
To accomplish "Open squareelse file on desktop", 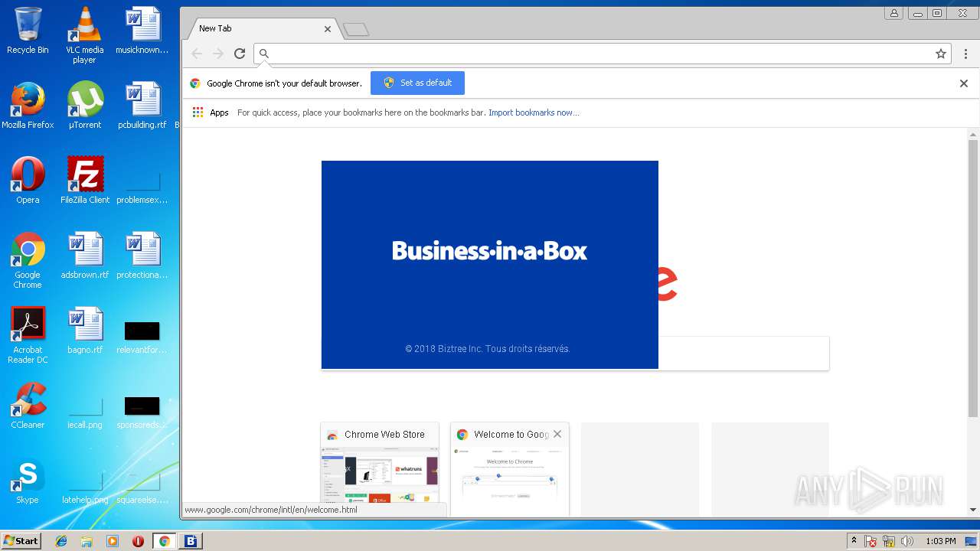I will 142,488.
